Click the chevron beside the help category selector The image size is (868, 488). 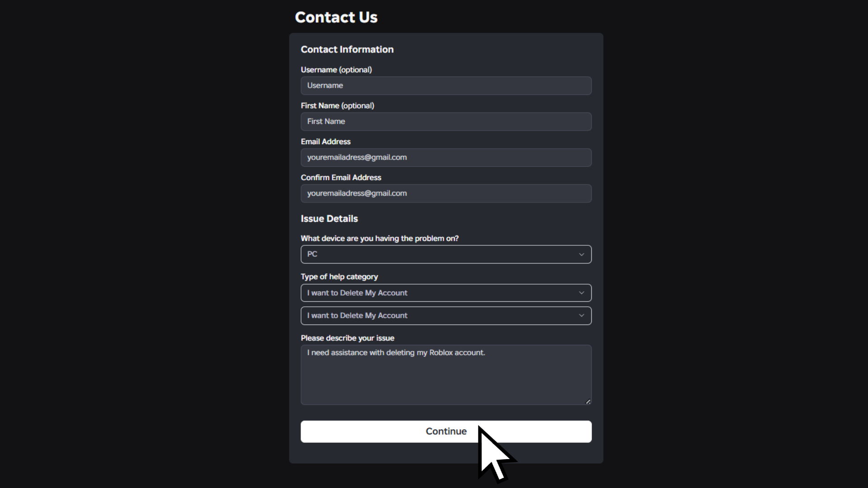(x=581, y=293)
